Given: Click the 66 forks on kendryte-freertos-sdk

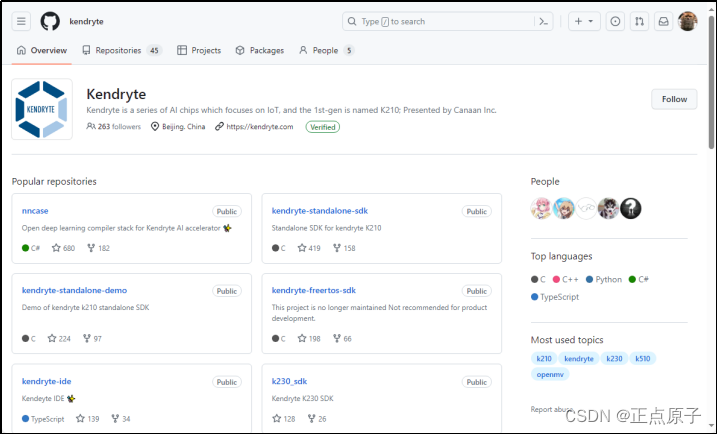Looking at the screenshot, I should tap(342, 338).
